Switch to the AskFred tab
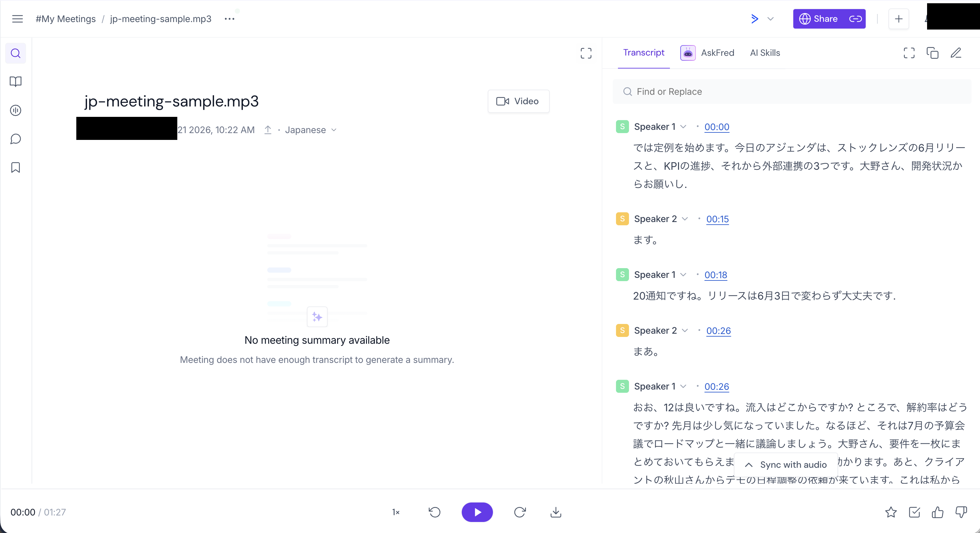The image size is (980, 533). 707,53
